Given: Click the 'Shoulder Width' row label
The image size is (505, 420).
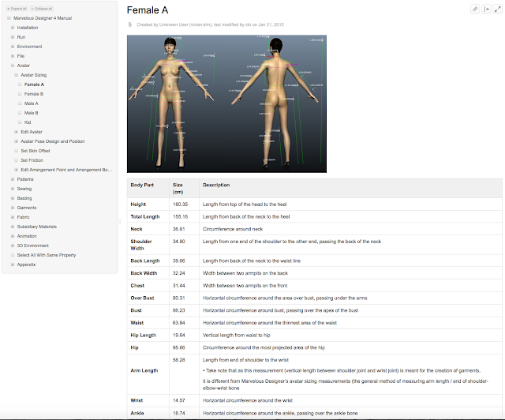Looking at the screenshot, I should 141,245.
